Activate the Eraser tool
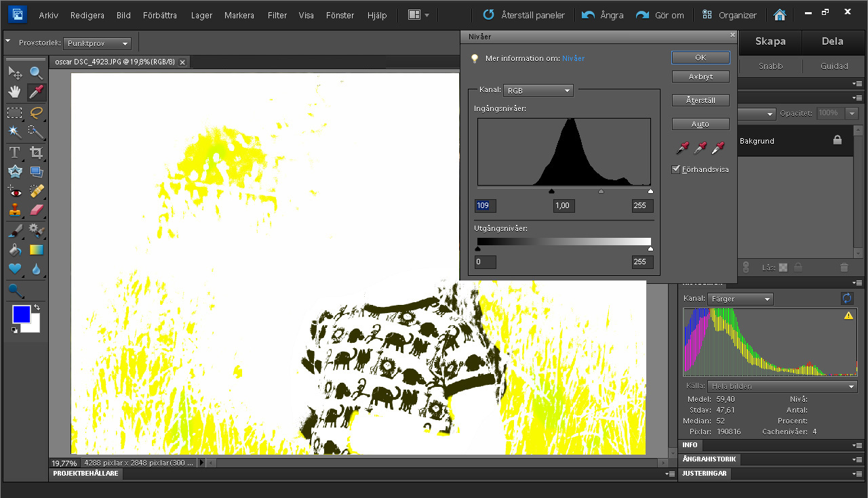The image size is (868, 498). pyautogui.click(x=37, y=210)
